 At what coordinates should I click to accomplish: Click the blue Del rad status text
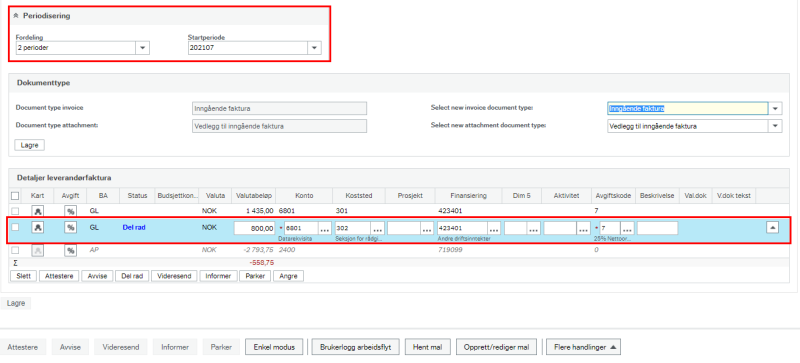pos(134,228)
